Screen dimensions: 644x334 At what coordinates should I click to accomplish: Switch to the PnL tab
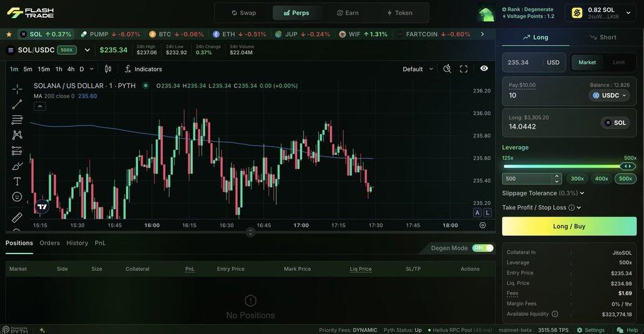pos(100,243)
